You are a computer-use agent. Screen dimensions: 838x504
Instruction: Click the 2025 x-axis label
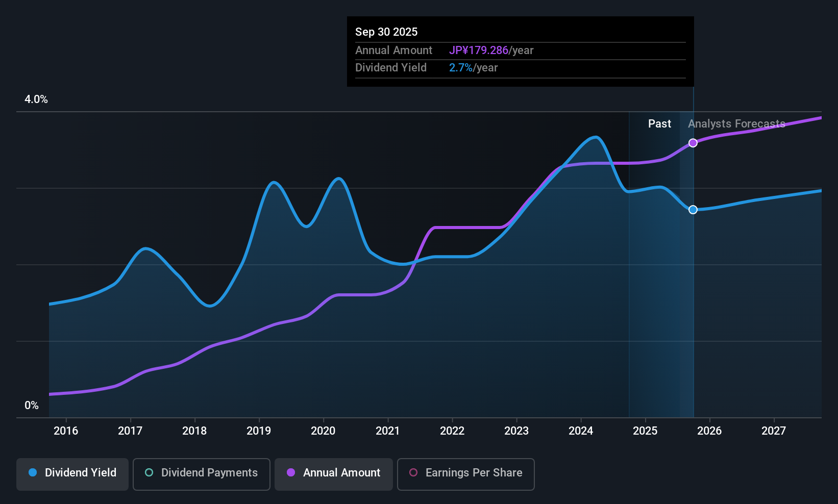pos(645,431)
